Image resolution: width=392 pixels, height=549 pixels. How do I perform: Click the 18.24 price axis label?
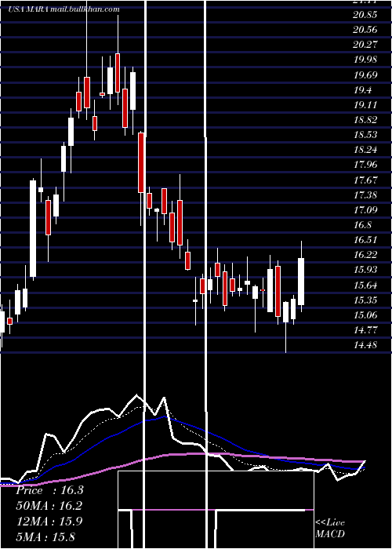coord(366,150)
